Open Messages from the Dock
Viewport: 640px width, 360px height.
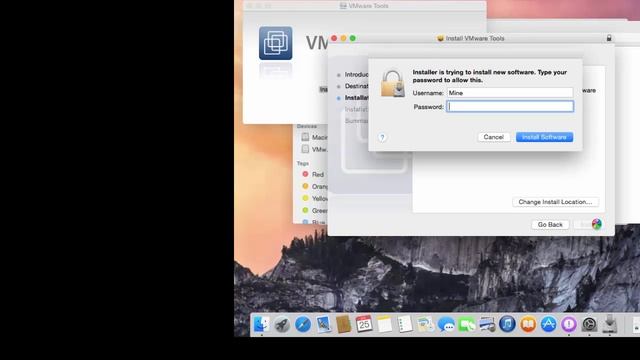(x=446, y=325)
